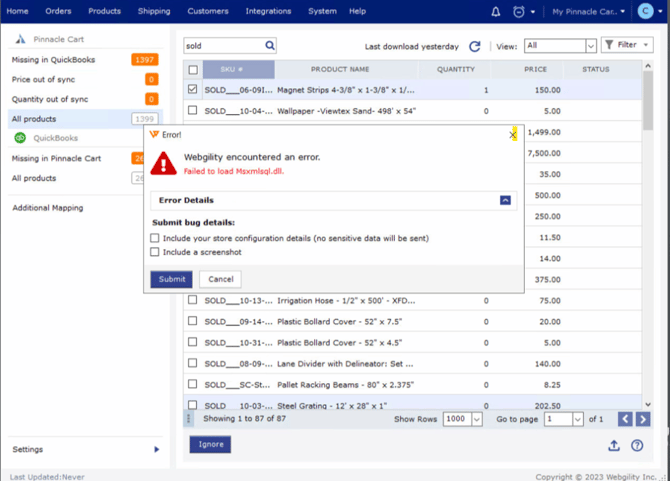The width and height of the screenshot is (670, 481).
Task: Go to next page arrow
Action: 644,419
